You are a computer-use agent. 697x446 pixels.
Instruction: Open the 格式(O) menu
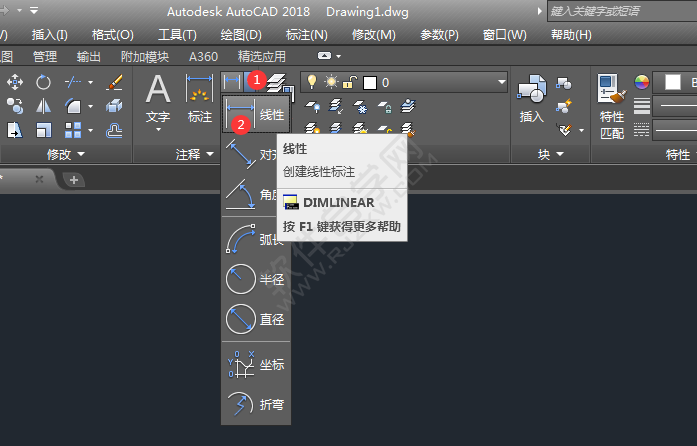tap(112, 35)
